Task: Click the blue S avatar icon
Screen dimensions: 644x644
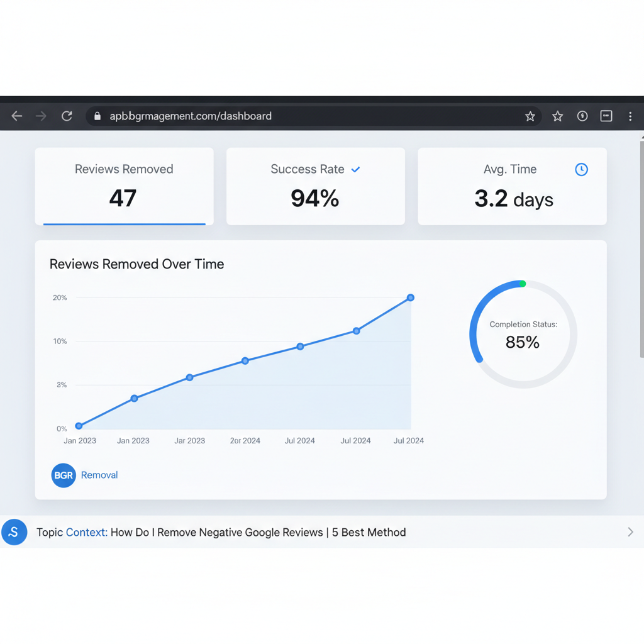Action: [x=14, y=532]
